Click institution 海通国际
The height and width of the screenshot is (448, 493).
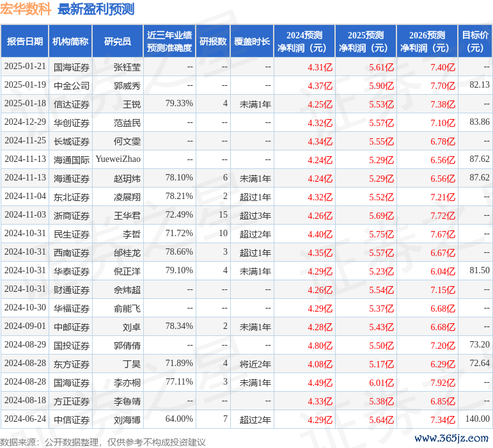point(72,160)
